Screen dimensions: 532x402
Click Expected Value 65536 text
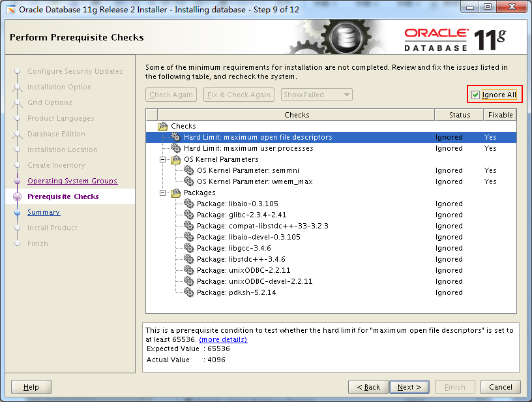188,348
